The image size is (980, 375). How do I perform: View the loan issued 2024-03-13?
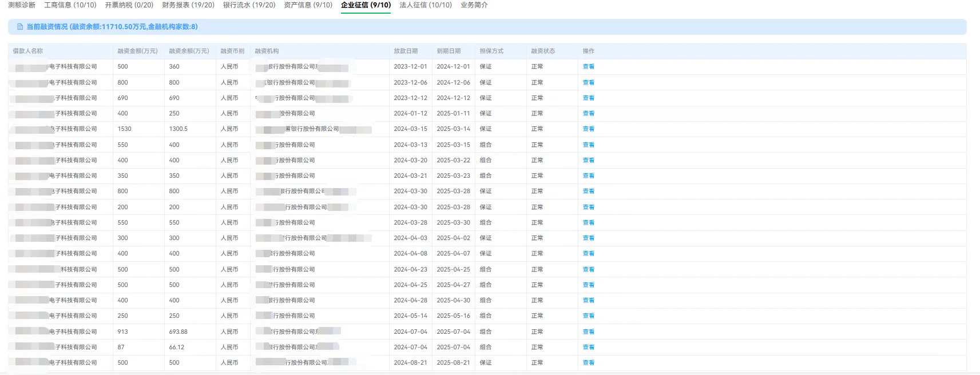click(589, 145)
